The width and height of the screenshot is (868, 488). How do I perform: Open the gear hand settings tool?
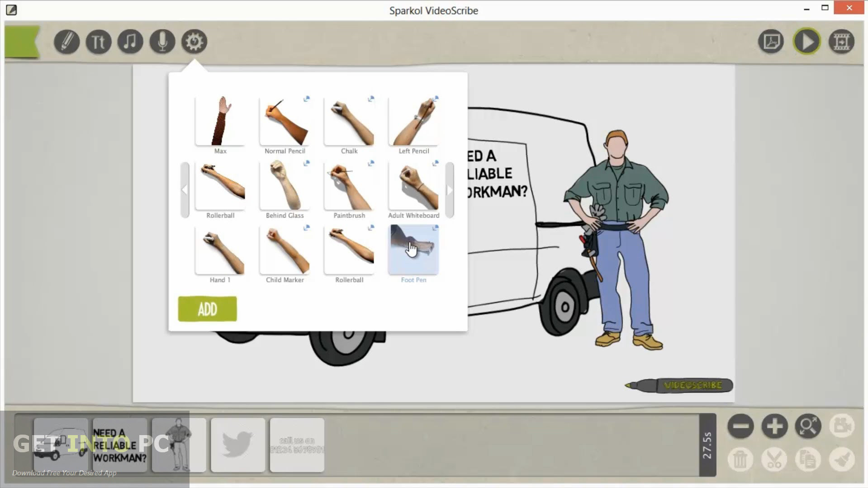click(x=194, y=42)
